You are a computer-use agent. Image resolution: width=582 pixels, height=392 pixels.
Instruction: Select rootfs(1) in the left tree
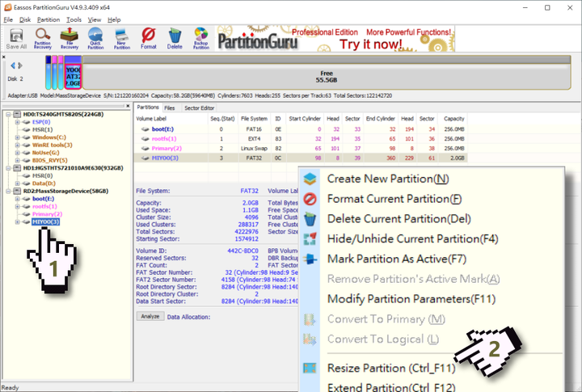pyautogui.click(x=44, y=206)
